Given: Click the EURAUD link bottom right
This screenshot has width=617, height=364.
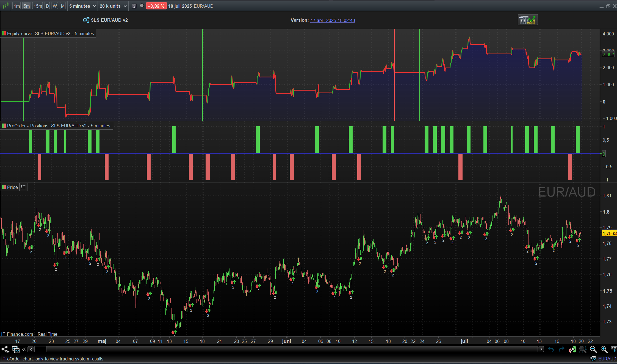Looking at the screenshot, I should (x=607, y=359).
